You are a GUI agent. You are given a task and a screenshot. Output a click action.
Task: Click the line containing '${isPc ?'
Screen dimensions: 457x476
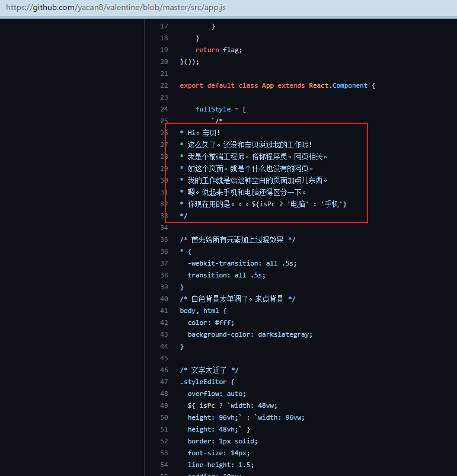pyautogui.click(x=263, y=204)
